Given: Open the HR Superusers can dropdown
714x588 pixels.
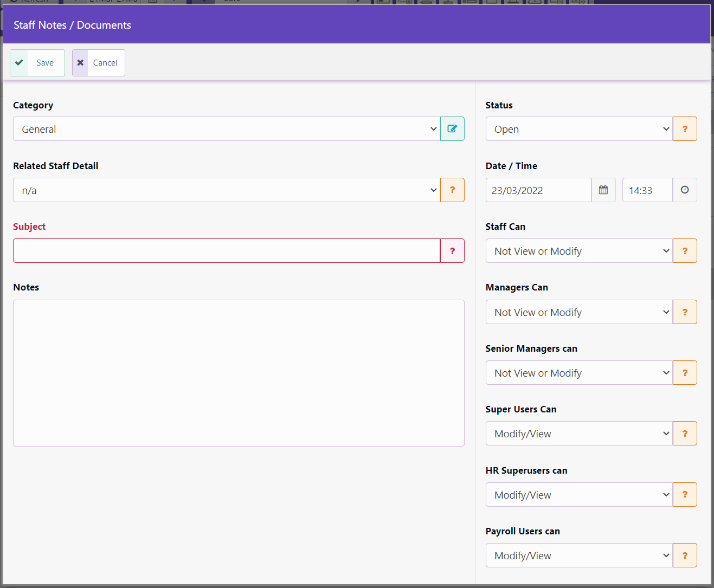Looking at the screenshot, I should click(579, 495).
